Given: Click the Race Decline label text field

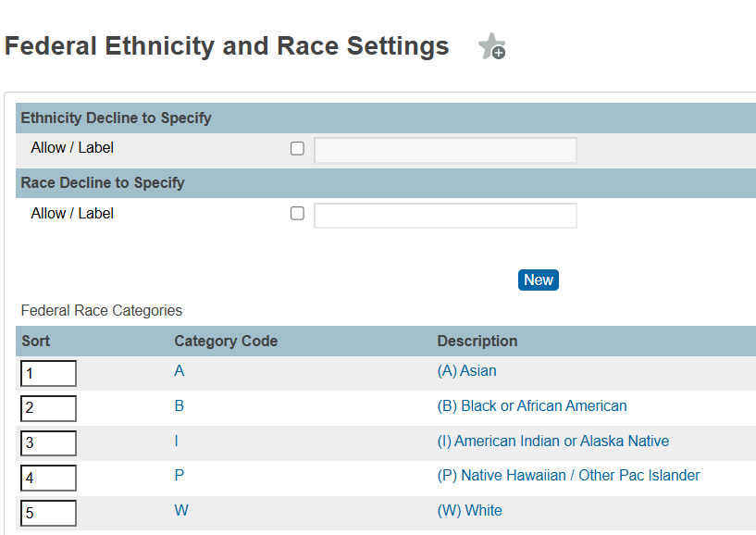Looking at the screenshot, I should [445, 216].
